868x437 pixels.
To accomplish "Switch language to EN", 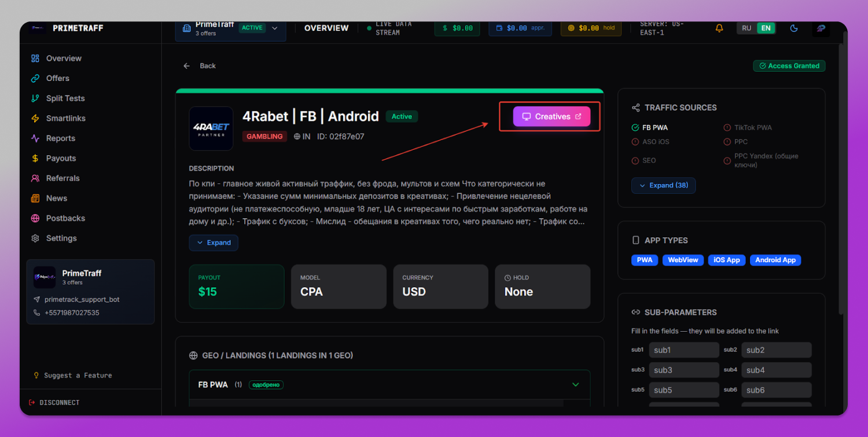I will [x=766, y=28].
